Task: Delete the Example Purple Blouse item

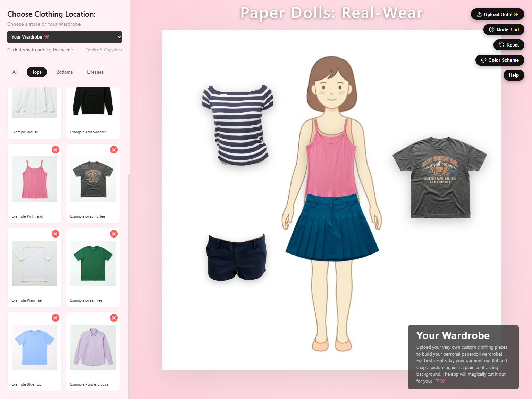Action: click(x=114, y=318)
